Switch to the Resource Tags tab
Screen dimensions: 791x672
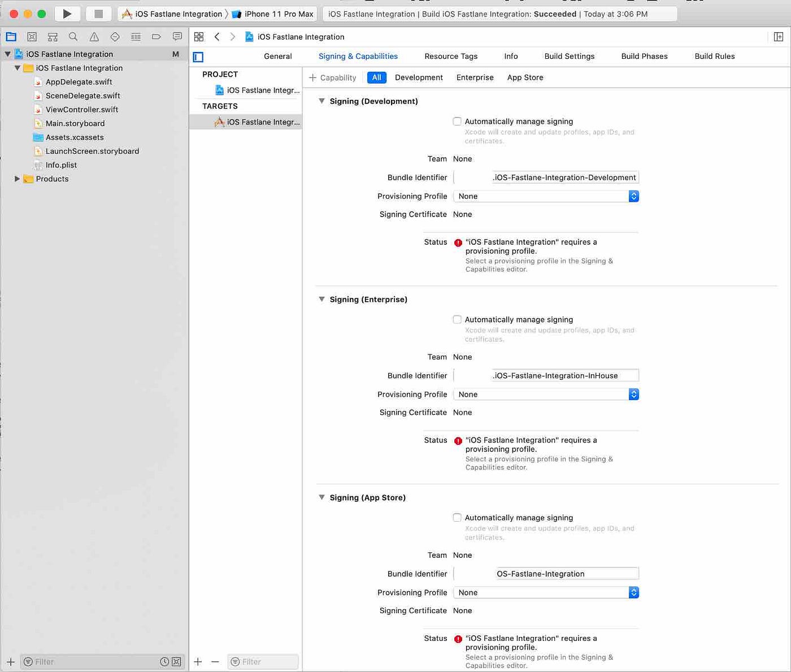click(x=451, y=56)
